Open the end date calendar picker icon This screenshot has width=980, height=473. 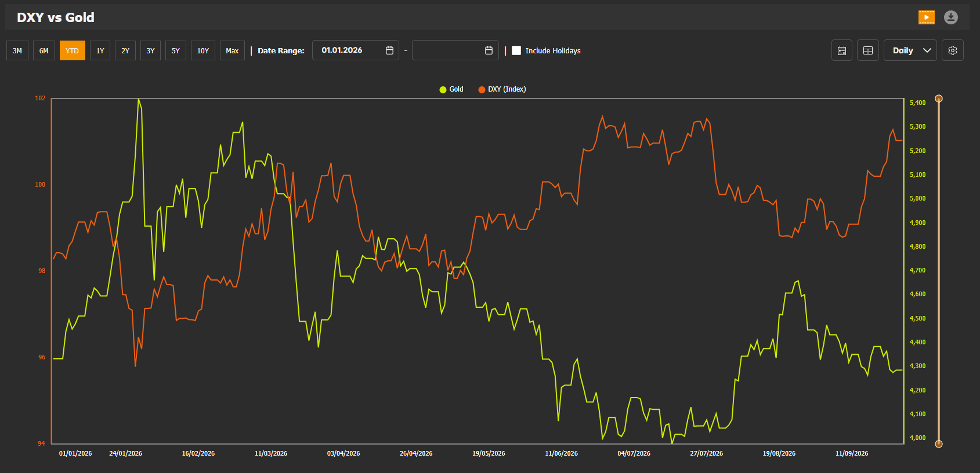pos(489,50)
